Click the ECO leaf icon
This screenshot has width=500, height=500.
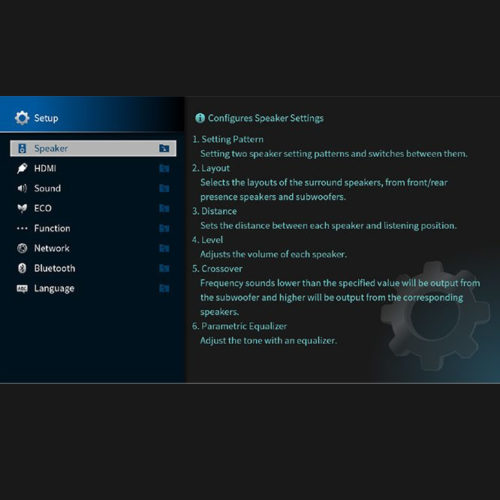[x=22, y=208]
